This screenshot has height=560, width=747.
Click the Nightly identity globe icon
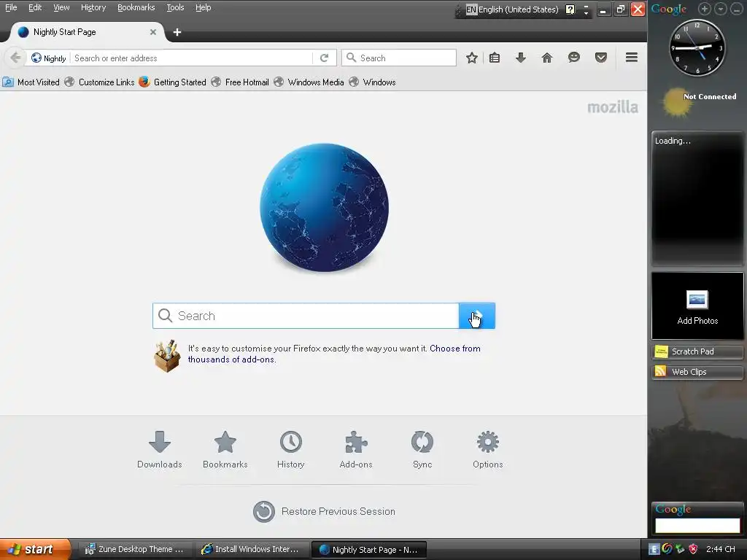click(x=36, y=58)
